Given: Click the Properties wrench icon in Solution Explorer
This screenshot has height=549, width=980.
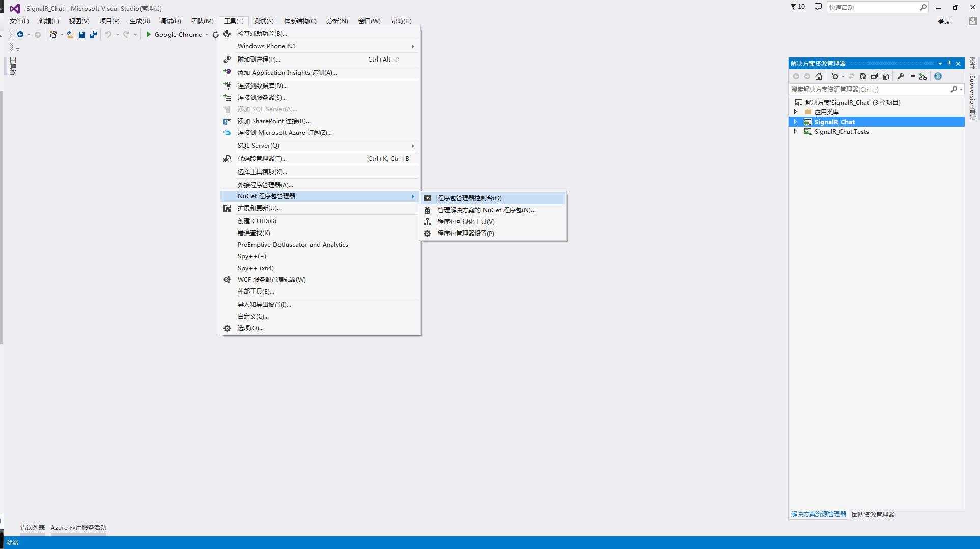Looking at the screenshot, I should [x=901, y=76].
